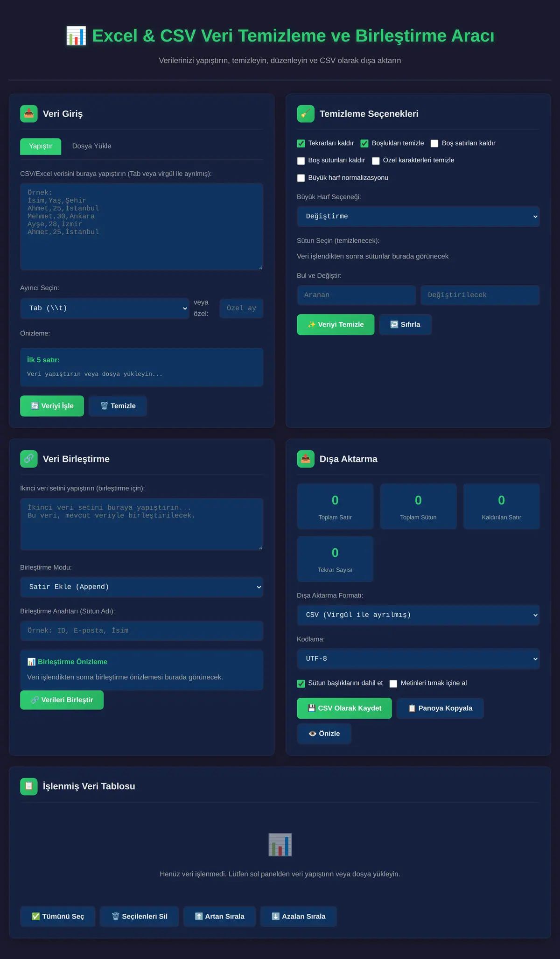Click the Aranan search field
The image size is (560, 959).
356,295
